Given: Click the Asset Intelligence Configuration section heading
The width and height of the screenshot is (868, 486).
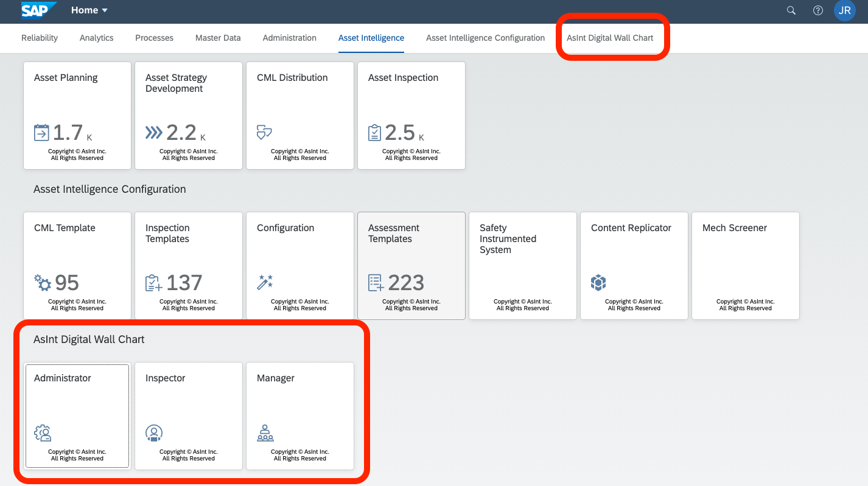Looking at the screenshot, I should [110, 189].
